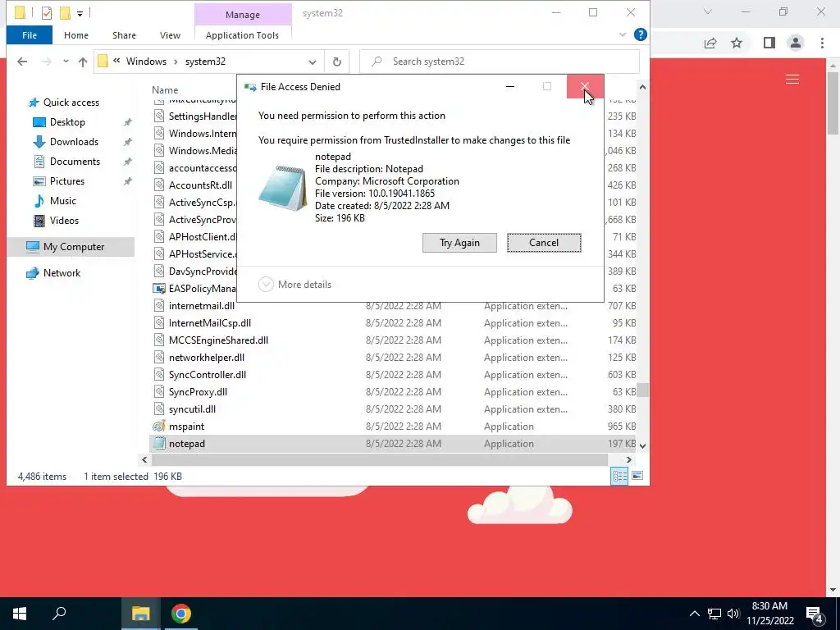Open Chrome profile avatar
Screen dimensions: 840x630
click(796, 43)
